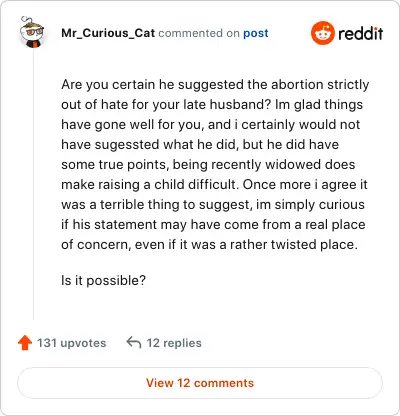Click the orange upvote arrow icon
Image resolution: width=400 pixels, height=416 pixels.
coord(25,343)
